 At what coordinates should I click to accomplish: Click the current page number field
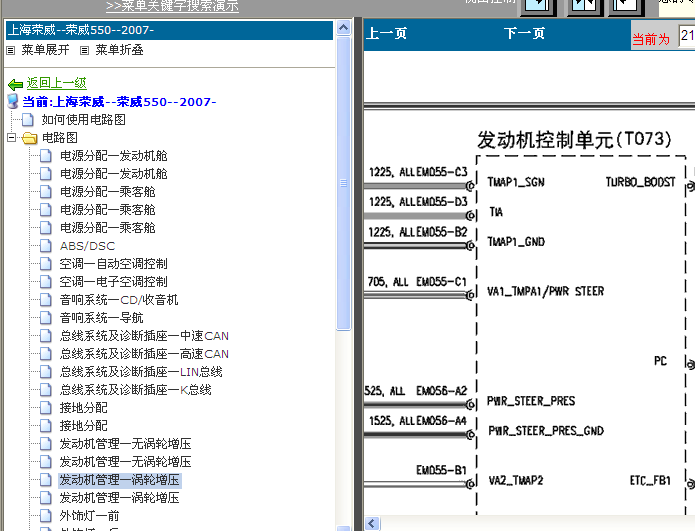[687, 36]
